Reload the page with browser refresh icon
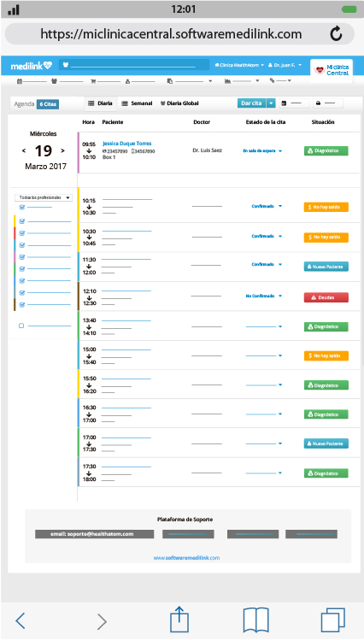 [336, 33]
